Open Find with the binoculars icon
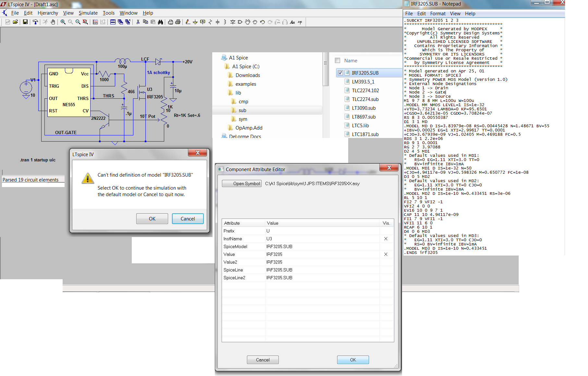This screenshot has height=376, width=588. pos(160,22)
